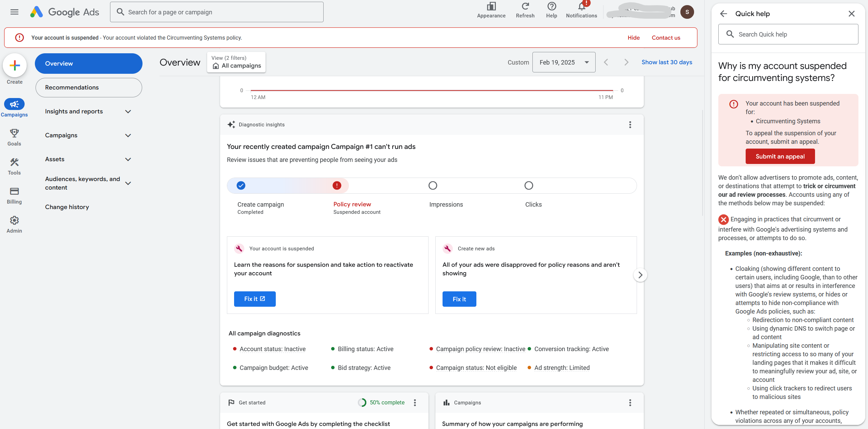Click the Policy review alert step icon

(337, 185)
